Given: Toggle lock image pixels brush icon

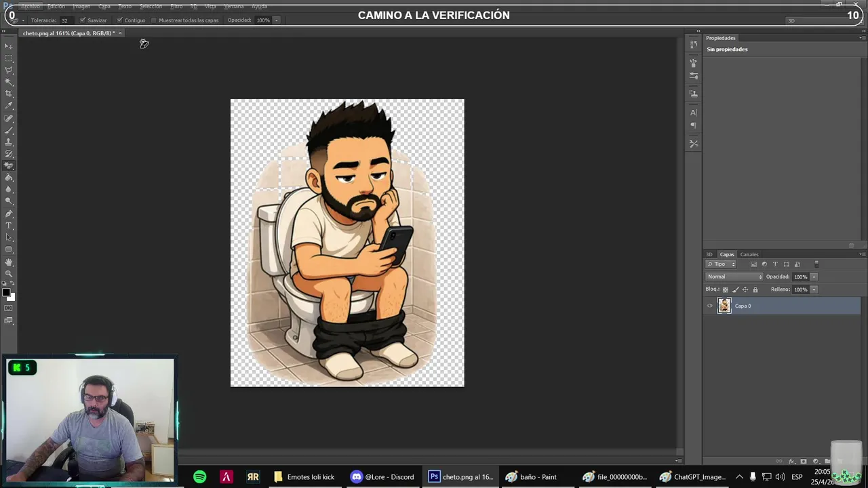Looking at the screenshot, I should (736, 289).
